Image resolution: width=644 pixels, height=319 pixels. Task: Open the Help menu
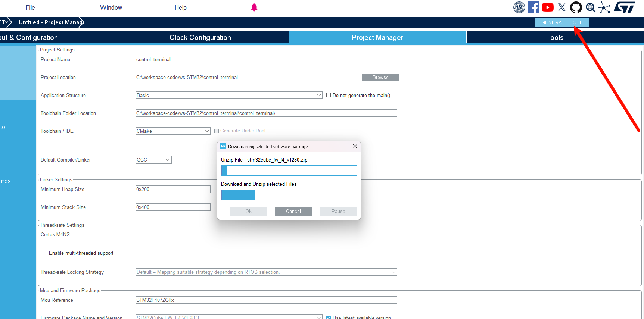[180, 7]
